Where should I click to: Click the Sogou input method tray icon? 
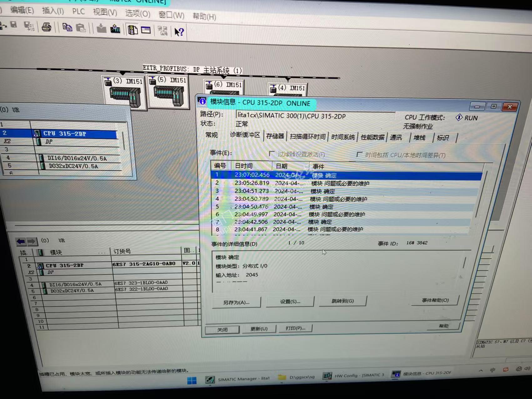(x=505, y=370)
